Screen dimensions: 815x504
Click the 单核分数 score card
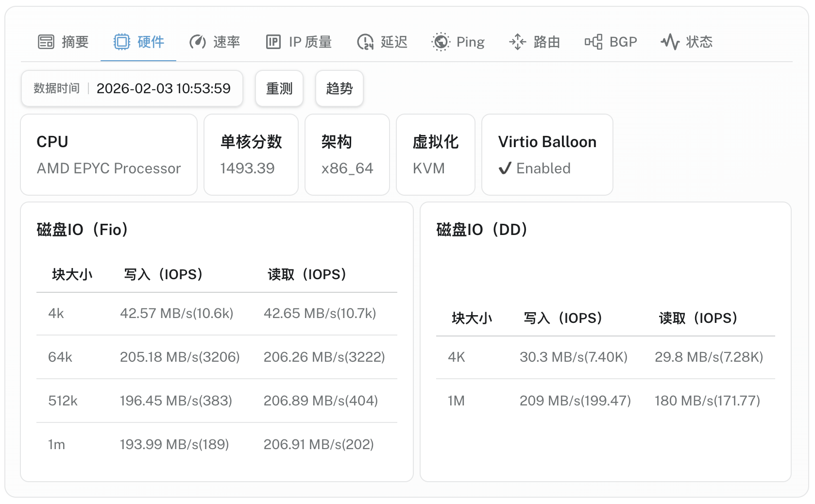click(x=251, y=154)
